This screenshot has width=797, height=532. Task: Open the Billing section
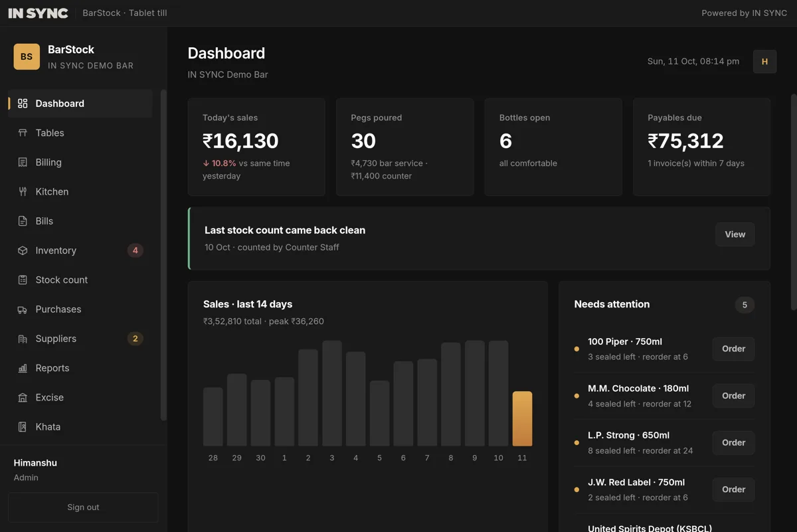(x=80, y=162)
